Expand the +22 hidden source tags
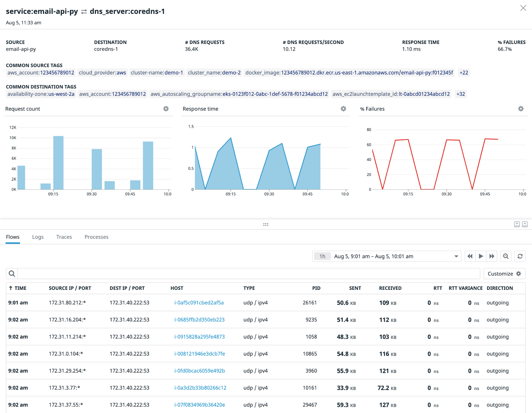Screen dimensions: 532x413 coord(464,72)
